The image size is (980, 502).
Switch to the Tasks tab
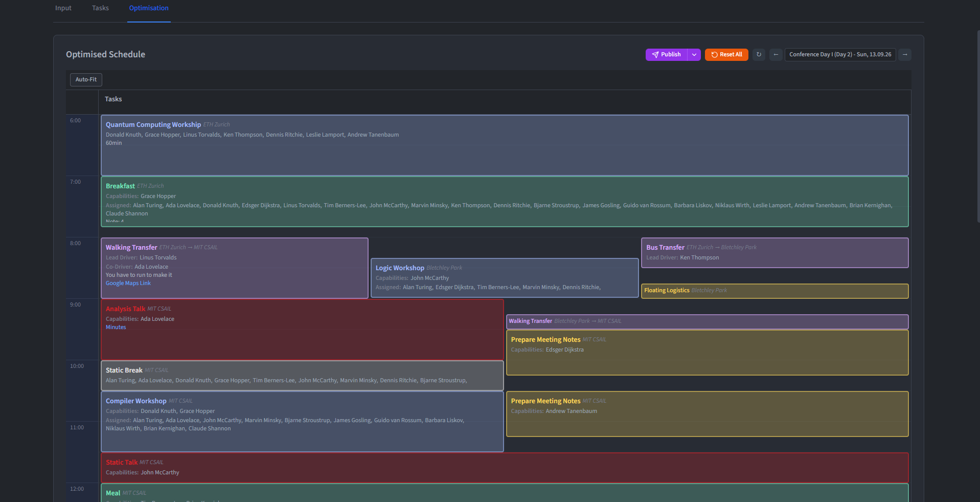pyautogui.click(x=100, y=8)
